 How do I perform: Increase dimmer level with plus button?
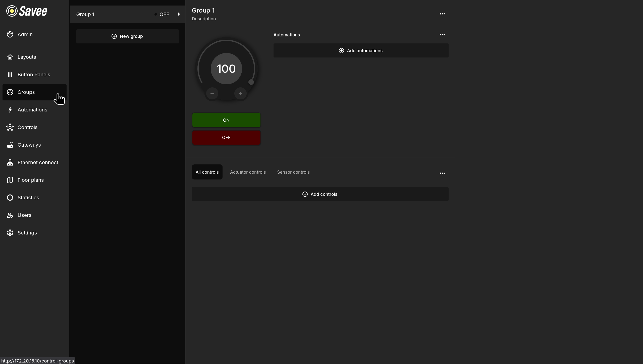pyautogui.click(x=240, y=93)
